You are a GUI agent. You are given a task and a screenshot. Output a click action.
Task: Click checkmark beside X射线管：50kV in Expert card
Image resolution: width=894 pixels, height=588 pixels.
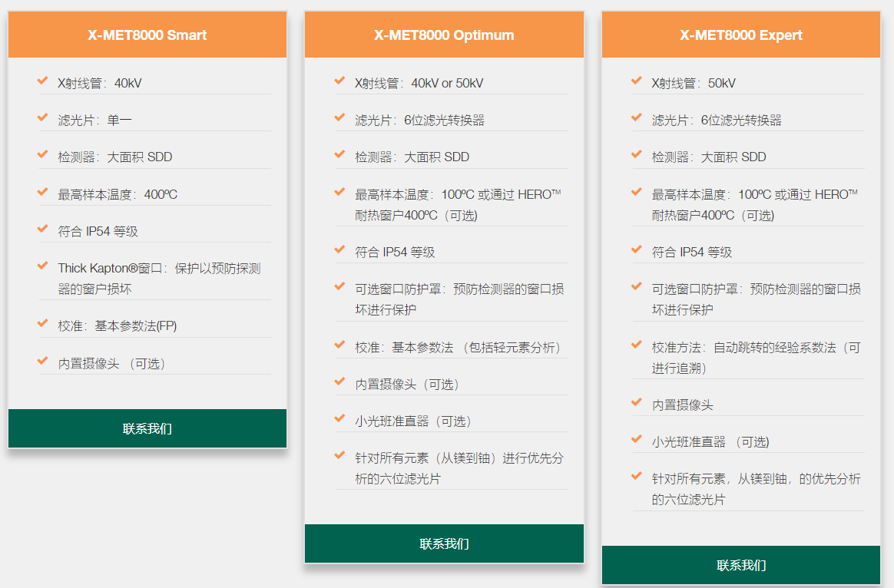(x=637, y=81)
